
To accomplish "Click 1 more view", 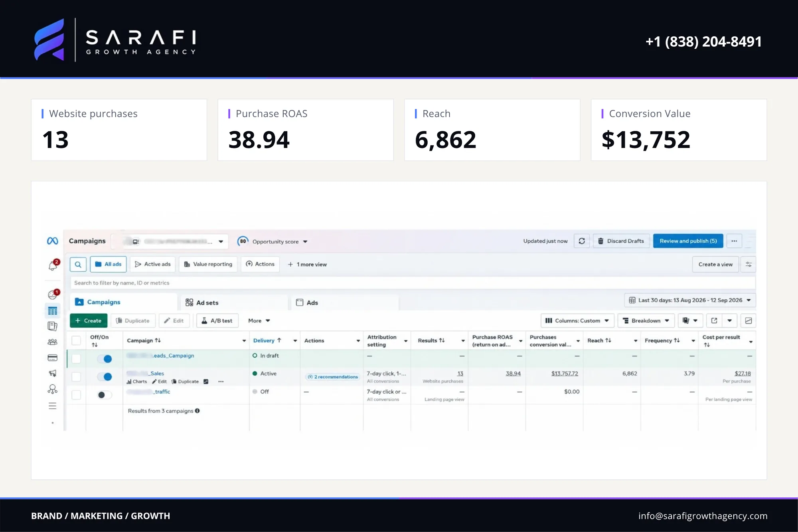I will click(x=307, y=264).
